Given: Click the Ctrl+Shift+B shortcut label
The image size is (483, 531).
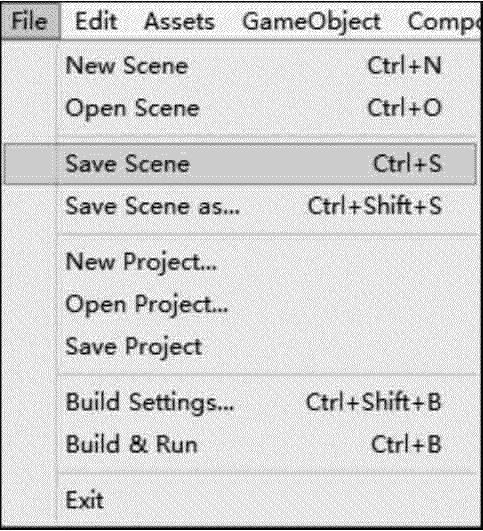Looking at the screenshot, I should coord(373,402).
